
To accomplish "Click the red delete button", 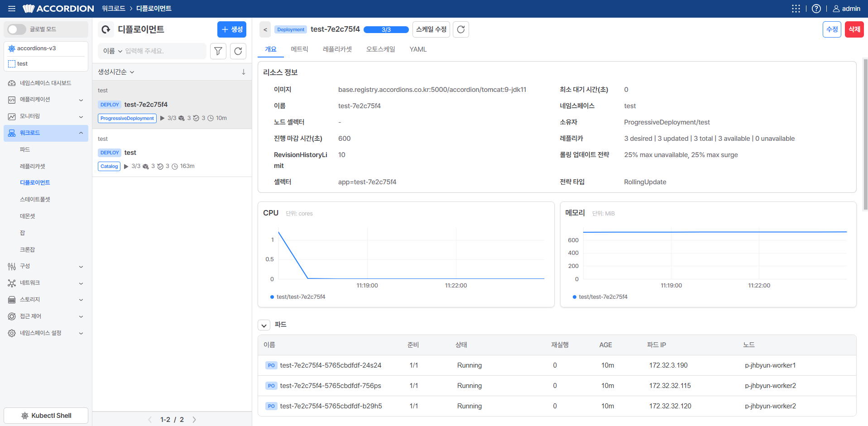I will point(854,29).
